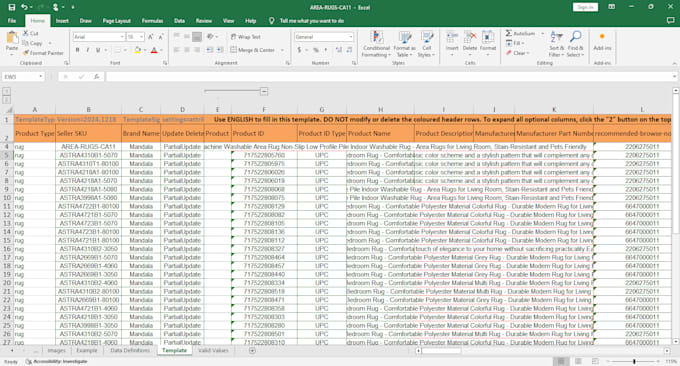Click Insert Function fx icon

pos(96,77)
